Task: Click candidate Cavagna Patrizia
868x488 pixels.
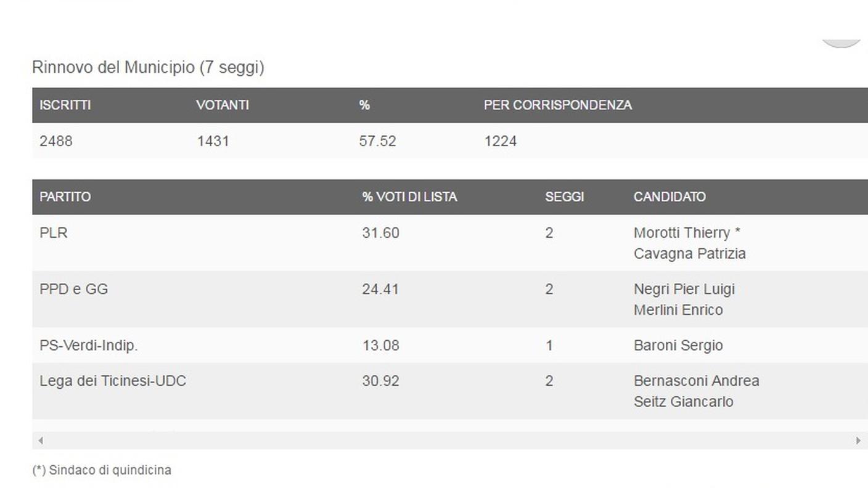Action: click(690, 254)
